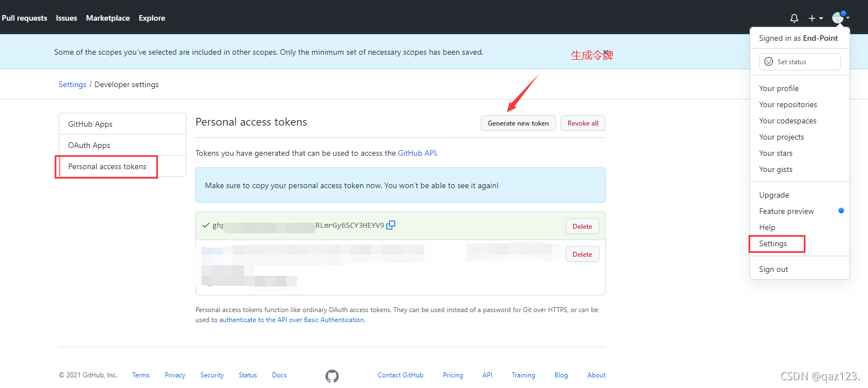Open Pricing footer link
This screenshot has width=868, height=388.
(x=453, y=375)
